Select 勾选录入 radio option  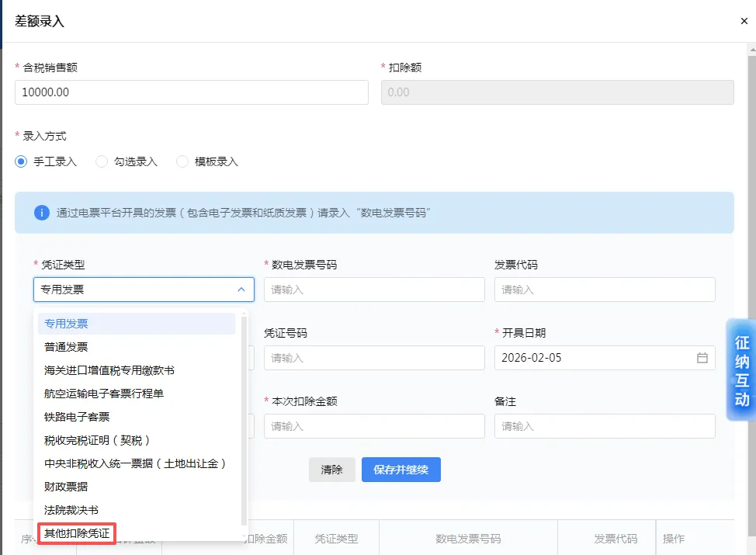click(x=127, y=161)
